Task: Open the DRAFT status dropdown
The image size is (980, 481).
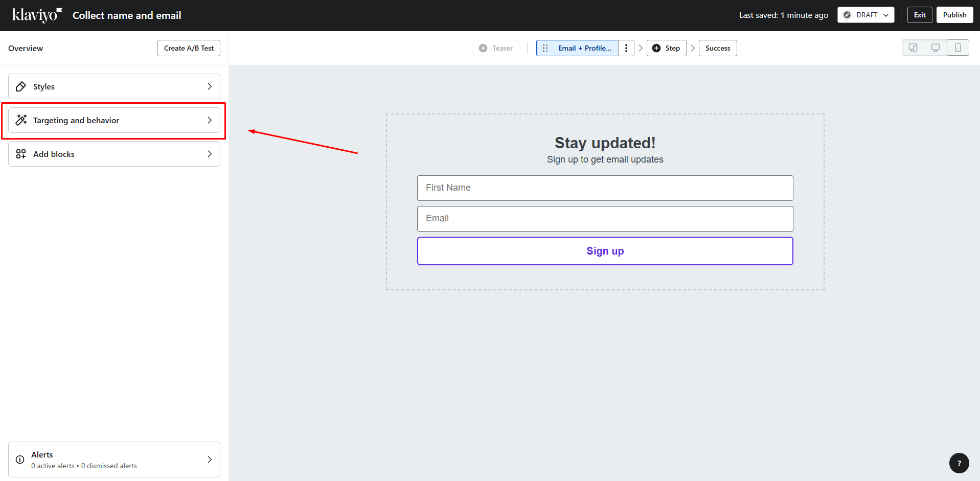Action: coord(865,15)
